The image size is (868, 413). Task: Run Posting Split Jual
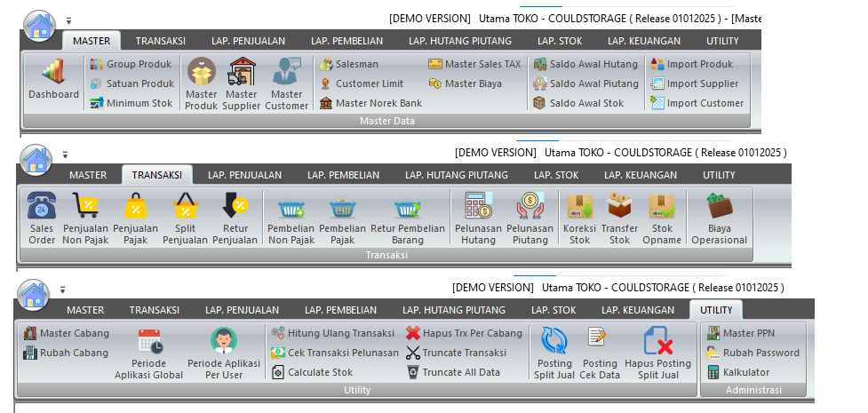[x=553, y=343]
